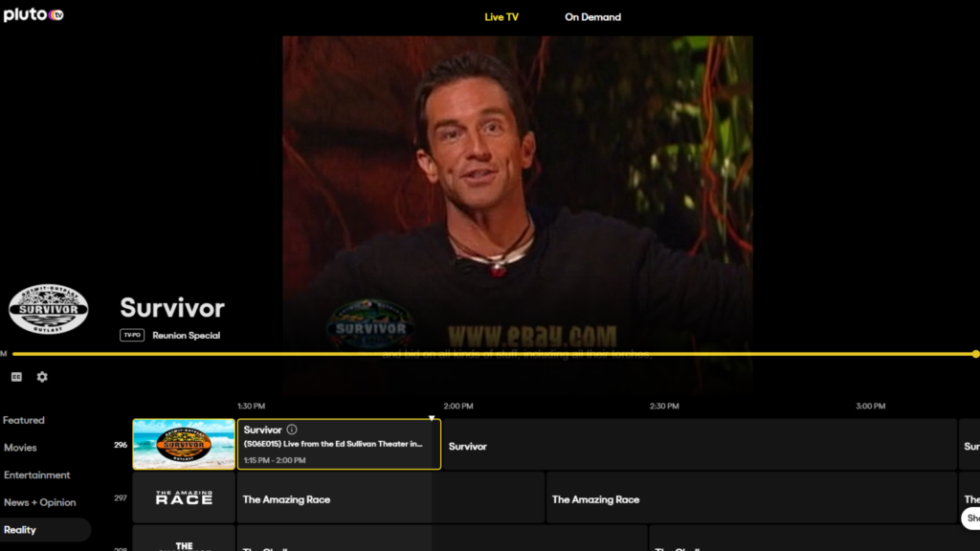980x551 pixels.
Task: Open Survivor episode info icon
Action: [x=292, y=430]
